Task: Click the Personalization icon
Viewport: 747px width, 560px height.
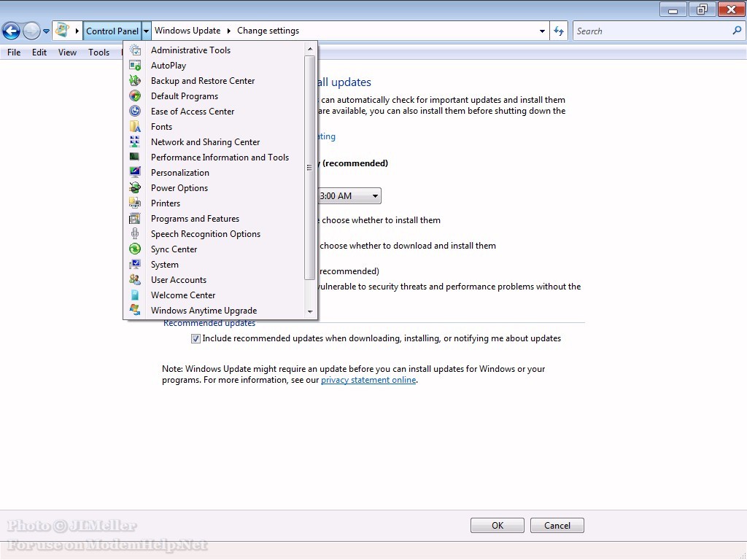Action: coord(135,172)
